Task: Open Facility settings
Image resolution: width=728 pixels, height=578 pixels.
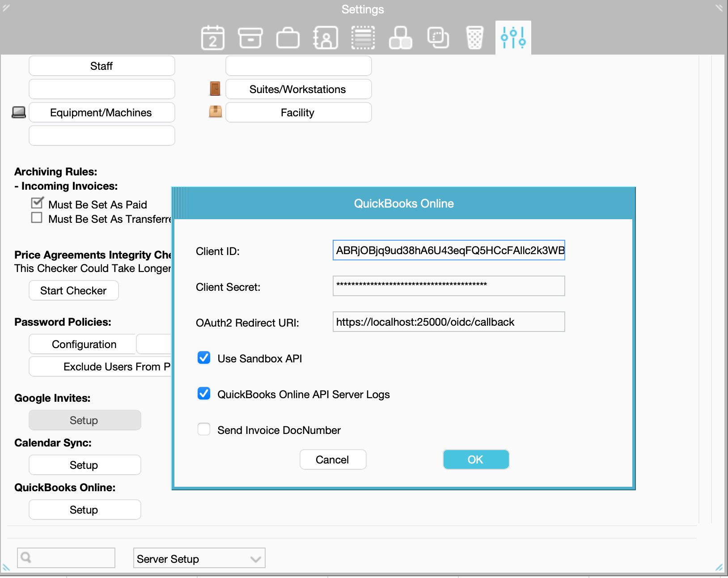Action: tap(299, 112)
